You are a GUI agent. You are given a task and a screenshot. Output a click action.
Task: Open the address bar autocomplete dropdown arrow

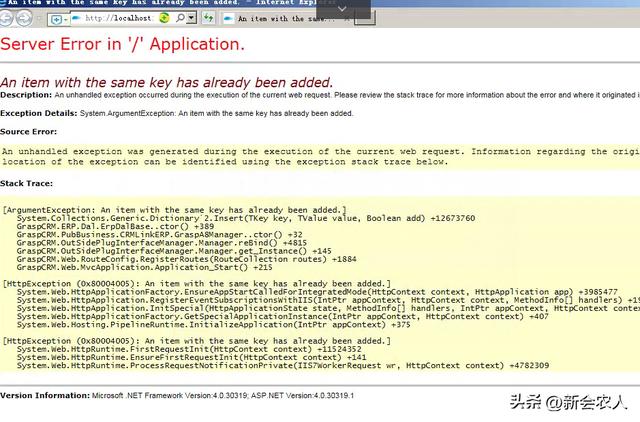point(191,18)
